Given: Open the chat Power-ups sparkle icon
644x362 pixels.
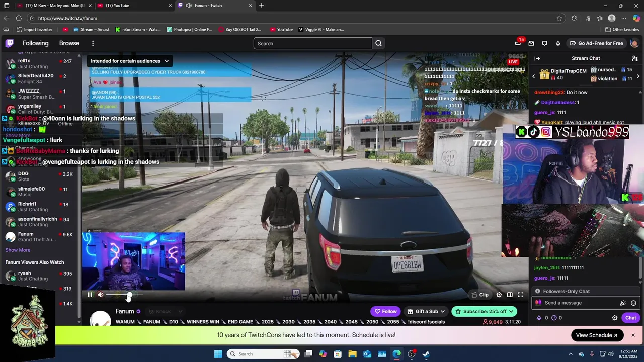Looking at the screenshot, I should (623, 303).
